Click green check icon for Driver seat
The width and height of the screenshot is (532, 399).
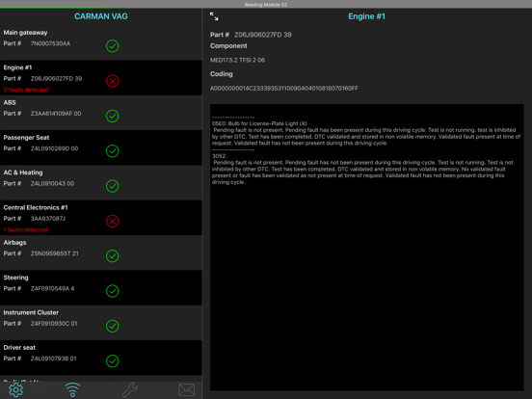(x=113, y=360)
